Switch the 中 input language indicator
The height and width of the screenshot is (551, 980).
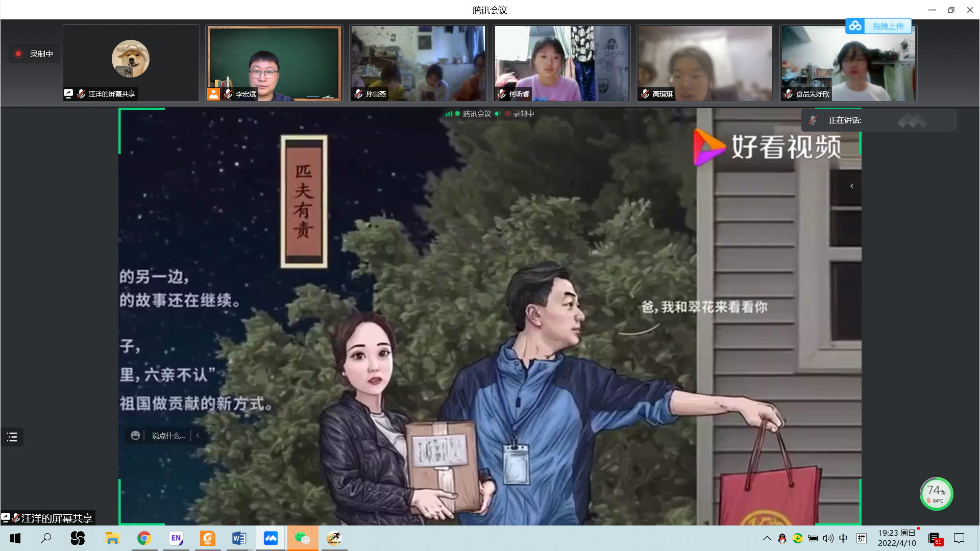[x=843, y=538]
